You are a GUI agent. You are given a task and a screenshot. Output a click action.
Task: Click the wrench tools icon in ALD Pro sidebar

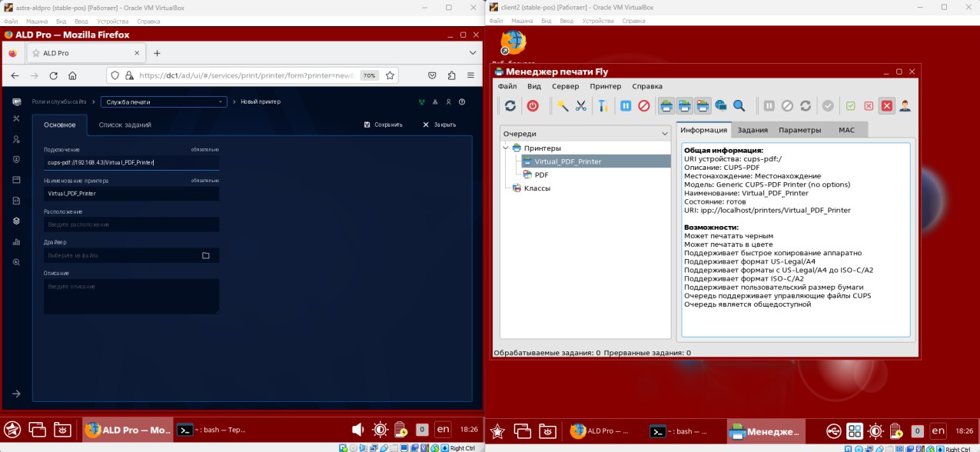17,118
